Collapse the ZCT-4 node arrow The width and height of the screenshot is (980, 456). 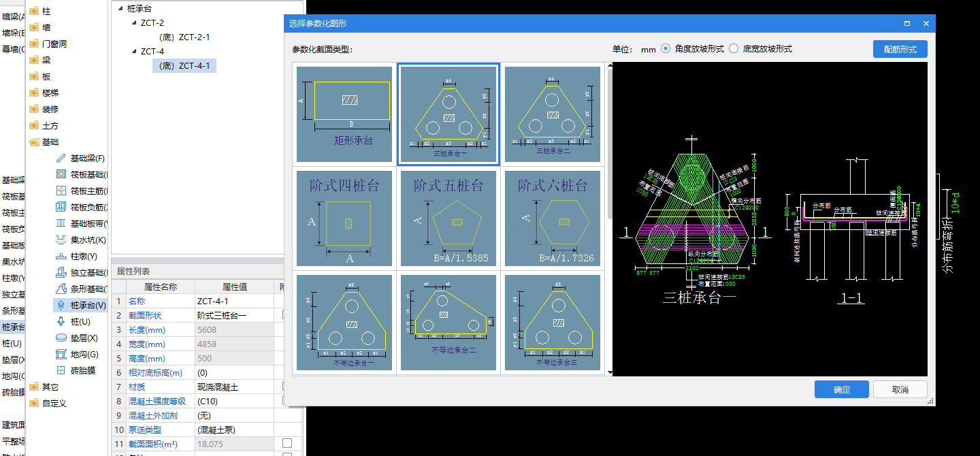click(134, 51)
